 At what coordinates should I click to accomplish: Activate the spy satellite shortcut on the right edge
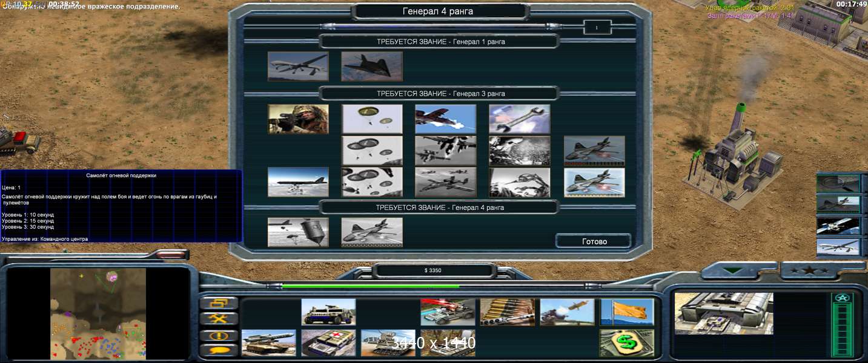tap(838, 226)
